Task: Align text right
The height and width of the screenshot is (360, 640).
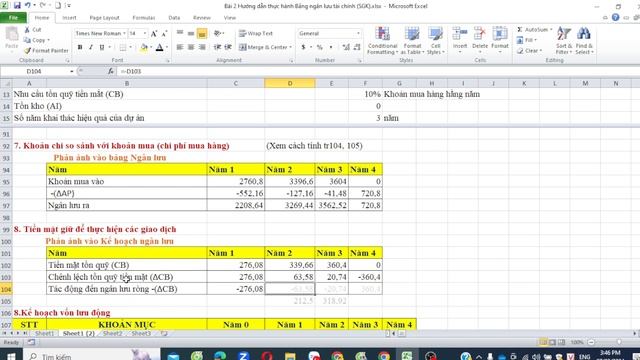Action: pyautogui.click(x=202, y=47)
